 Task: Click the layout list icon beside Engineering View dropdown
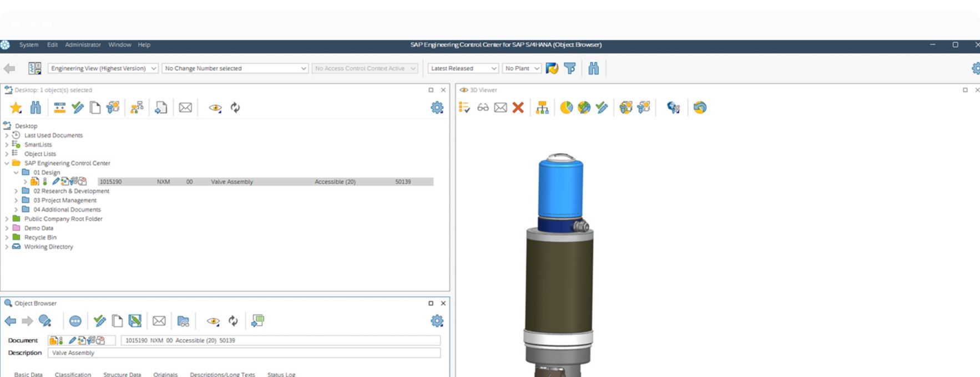click(x=35, y=68)
